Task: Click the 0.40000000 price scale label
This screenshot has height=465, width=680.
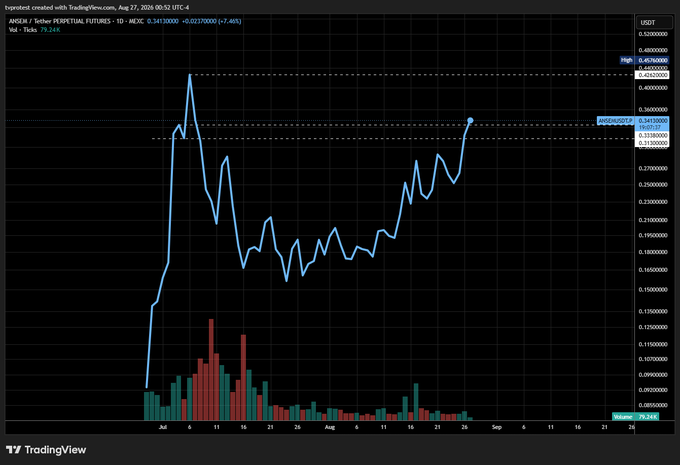Action: pos(653,88)
